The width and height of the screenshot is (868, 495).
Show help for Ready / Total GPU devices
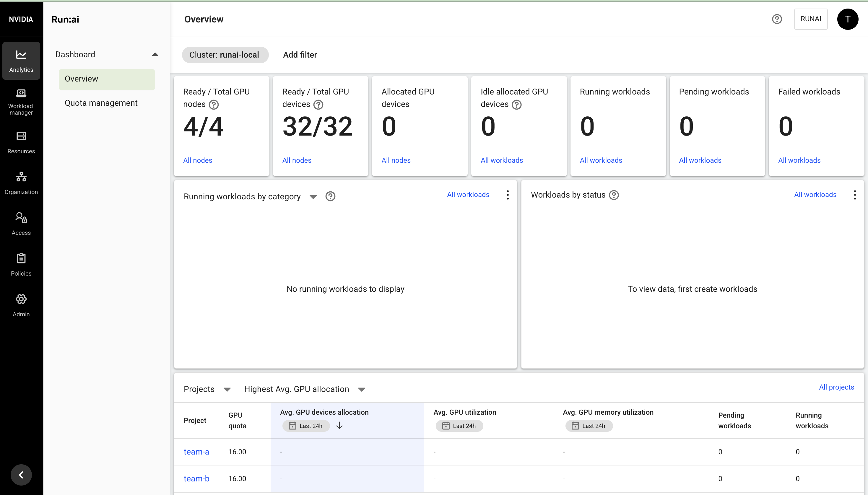[x=318, y=105]
